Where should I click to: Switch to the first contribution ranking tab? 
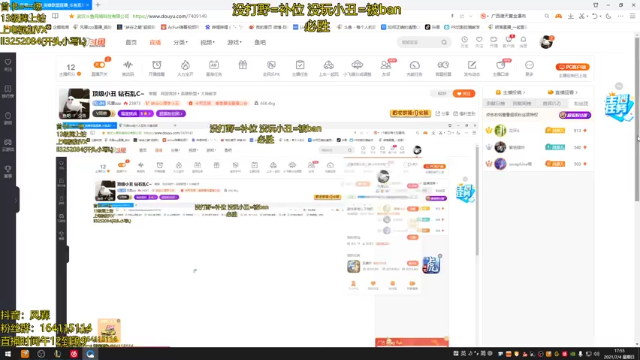point(496,104)
